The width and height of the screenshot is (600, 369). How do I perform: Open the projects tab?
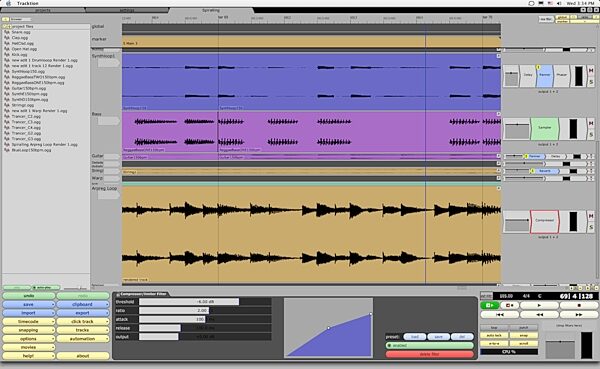(x=43, y=10)
